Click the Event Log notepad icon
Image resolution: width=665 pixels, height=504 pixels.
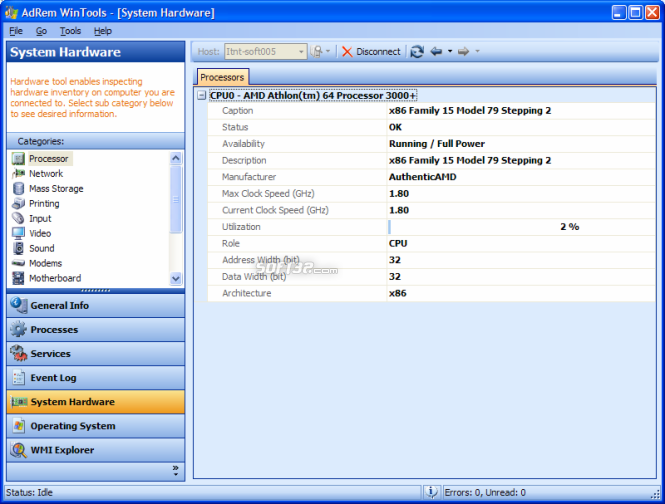coord(18,378)
